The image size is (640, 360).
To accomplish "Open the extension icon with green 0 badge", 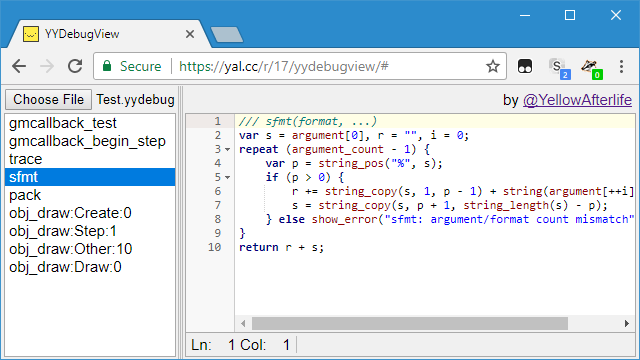I will [x=591, y=68].
